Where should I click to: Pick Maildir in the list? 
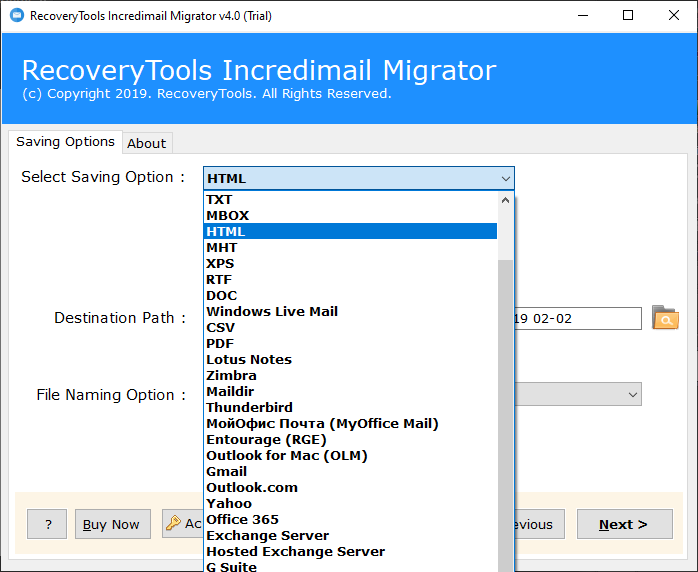[350, 392]
